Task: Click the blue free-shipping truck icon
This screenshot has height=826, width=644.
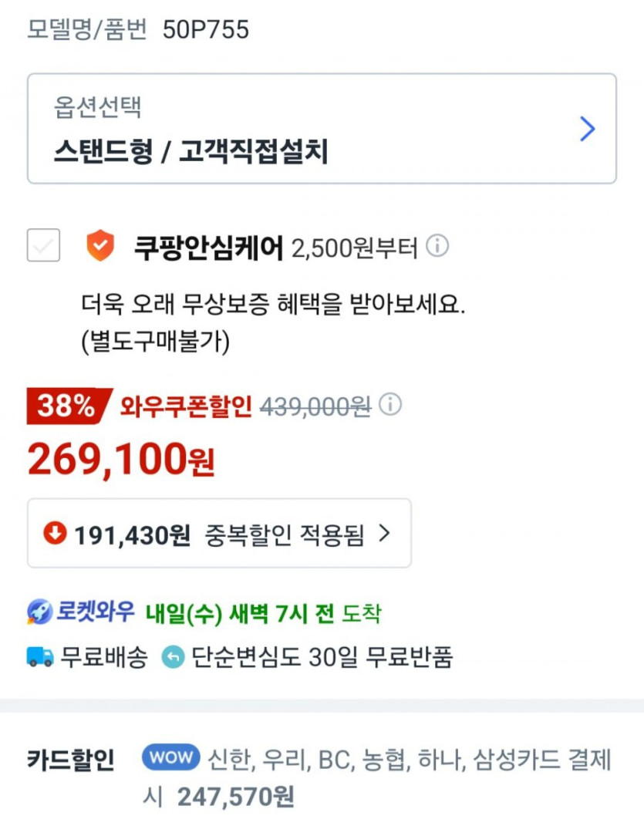Action: pos(39,657)
